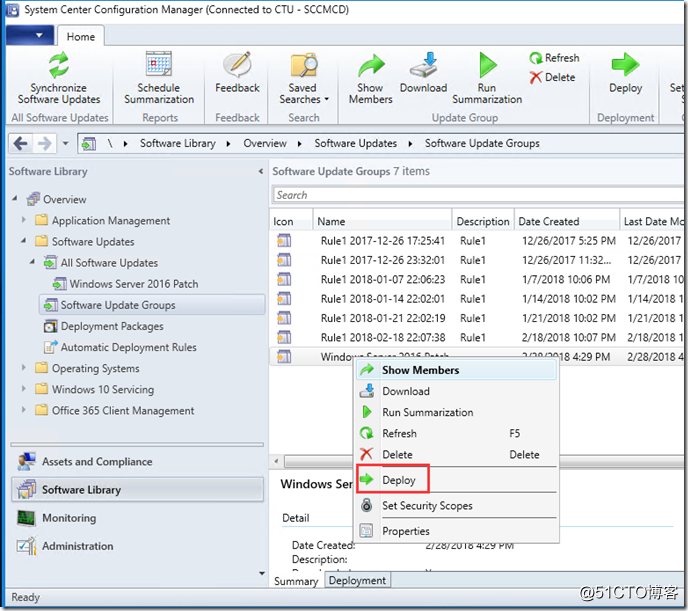Choose Show Members in context menu
This screenshot has height=611, width=688.
(x=456, y=370)
